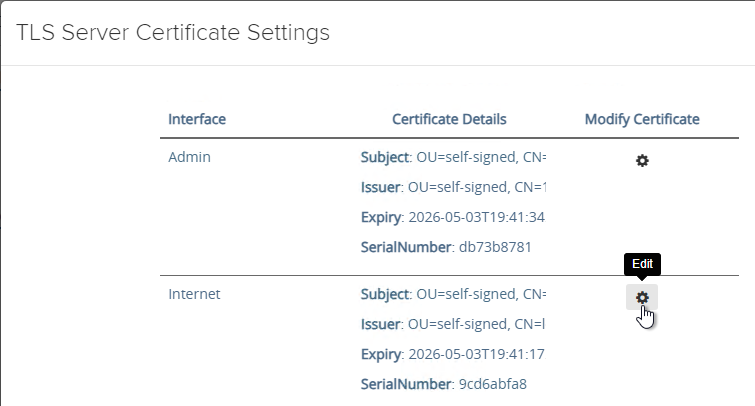The height and width of the screenshot is (406, 755).
Task: Select the serial number value db73b8781
Action: coord(495,247)
